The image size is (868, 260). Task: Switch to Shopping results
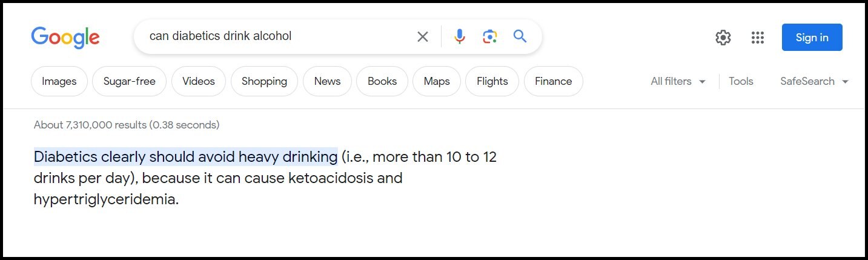click(264, 81)
